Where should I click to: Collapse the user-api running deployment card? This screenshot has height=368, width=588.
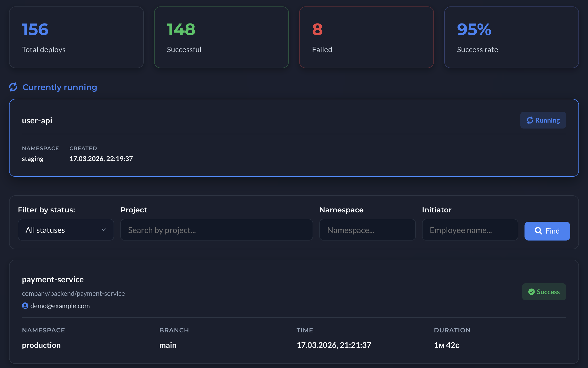point(294,138)
